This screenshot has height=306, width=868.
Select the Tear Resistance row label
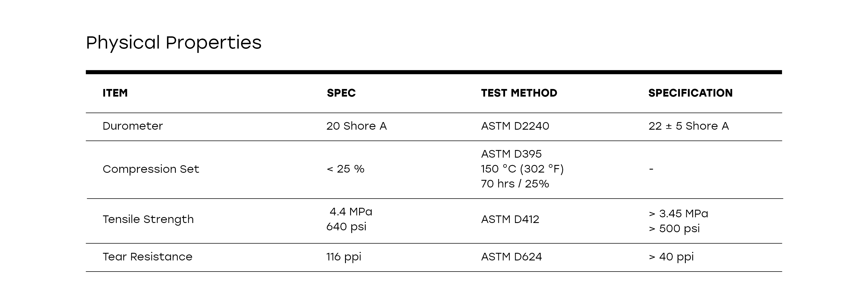click(148, 257)
